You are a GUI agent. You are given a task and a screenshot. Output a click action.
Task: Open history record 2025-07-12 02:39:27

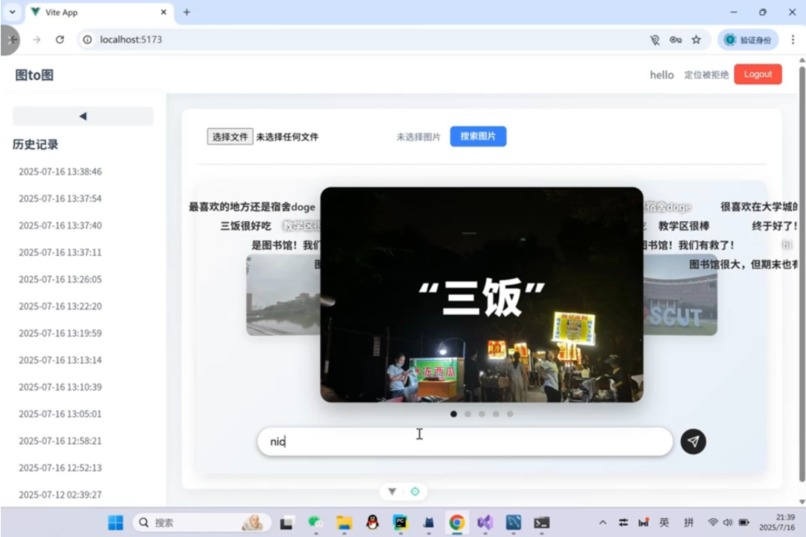click(60, 495)
